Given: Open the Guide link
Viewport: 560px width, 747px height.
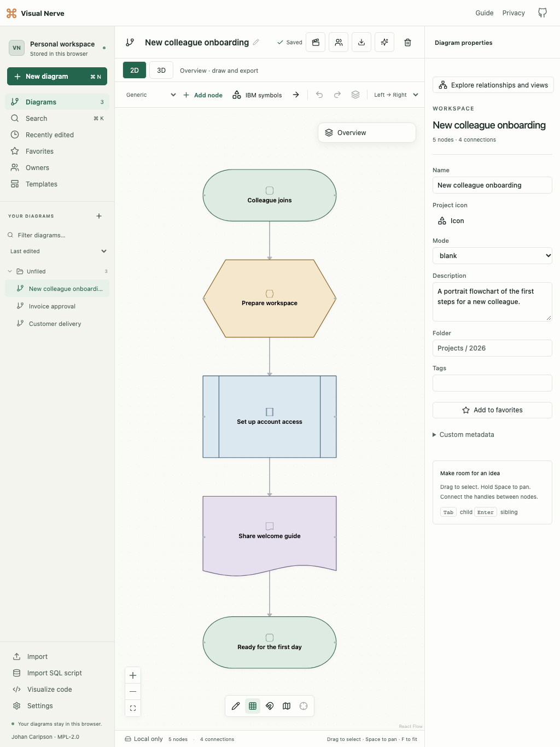Looking at the screenshot, I should coord(485,13).
